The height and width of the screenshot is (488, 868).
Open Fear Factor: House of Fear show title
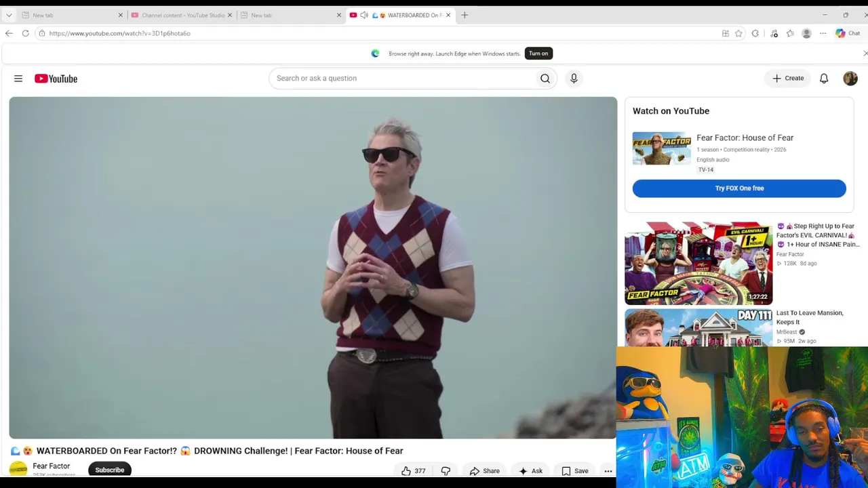point(745,138)
